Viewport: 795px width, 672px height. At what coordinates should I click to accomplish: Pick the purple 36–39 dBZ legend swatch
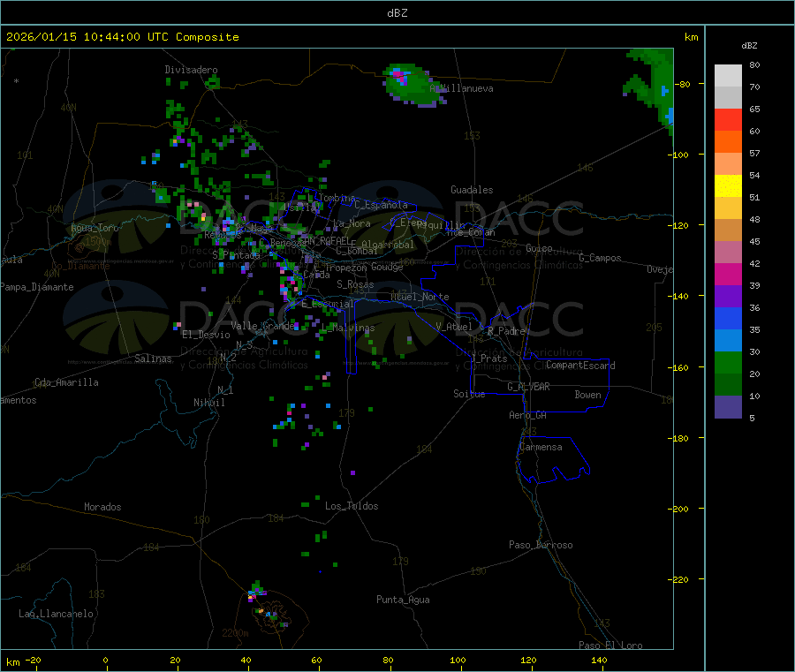728,296
